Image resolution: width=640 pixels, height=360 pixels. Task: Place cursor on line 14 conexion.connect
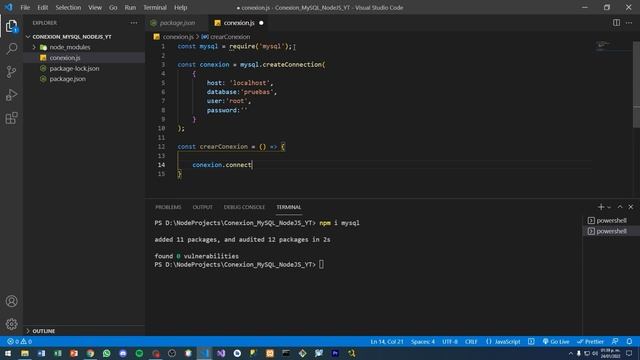[222, 165]
